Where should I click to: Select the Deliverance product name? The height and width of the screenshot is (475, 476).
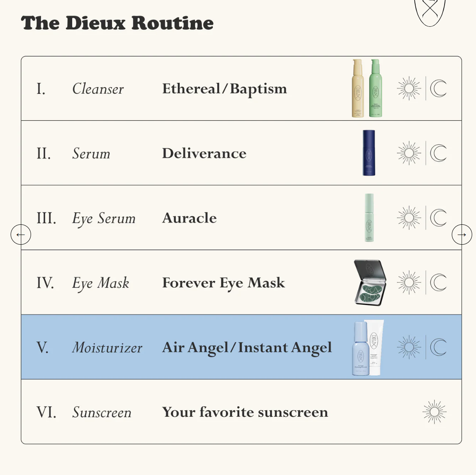pyautogui.click(x=204, y=153)
